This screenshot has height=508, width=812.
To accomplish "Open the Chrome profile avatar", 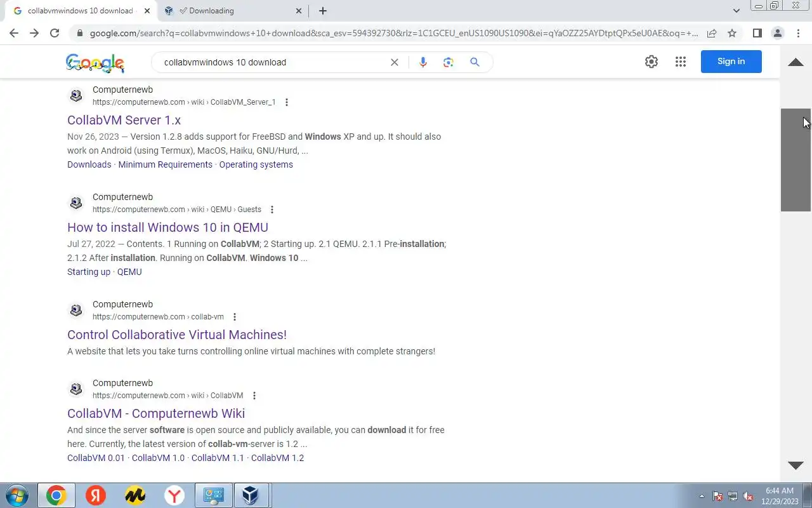I will click(777, 33).
